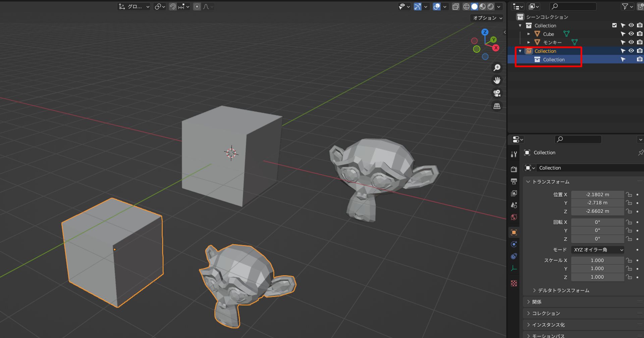Collapse the トランスフォーム panel in properties

click(550, 182)
